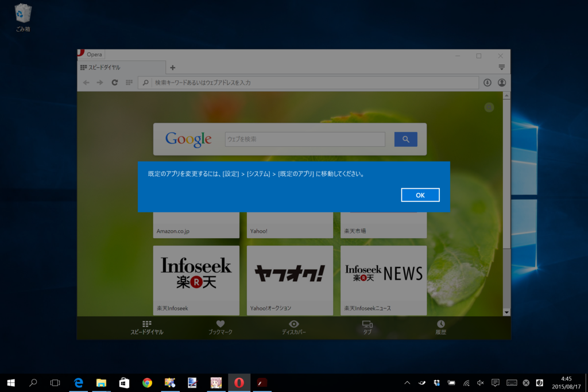The width and height of the screenshot is (588, 392).
Task: Click the blue Google search button
Action: coord(406,139)
